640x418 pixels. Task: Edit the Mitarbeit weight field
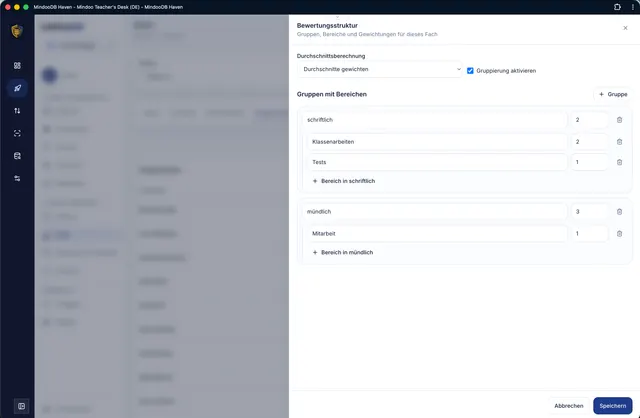coord(589,234)
